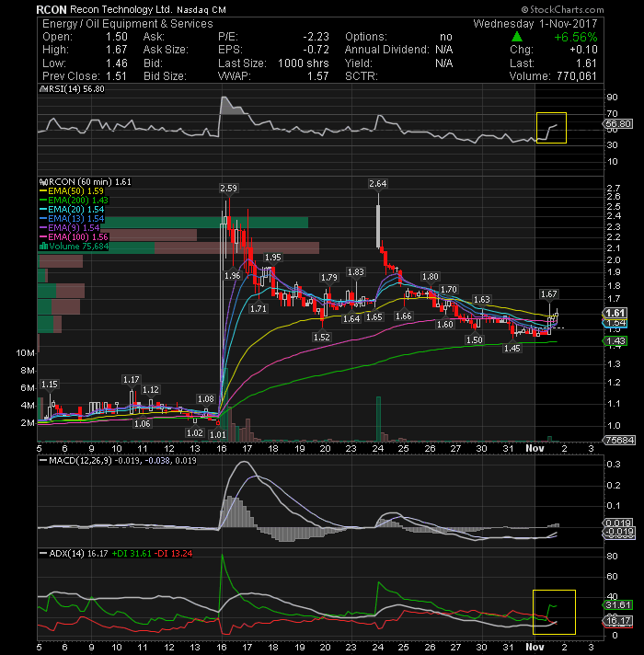The height and width of the screenshot is (655, 644).
Task: Select the RCON (60 min) 1.61 chart legend
Action: pyautogui.click(x=90, y=182)
